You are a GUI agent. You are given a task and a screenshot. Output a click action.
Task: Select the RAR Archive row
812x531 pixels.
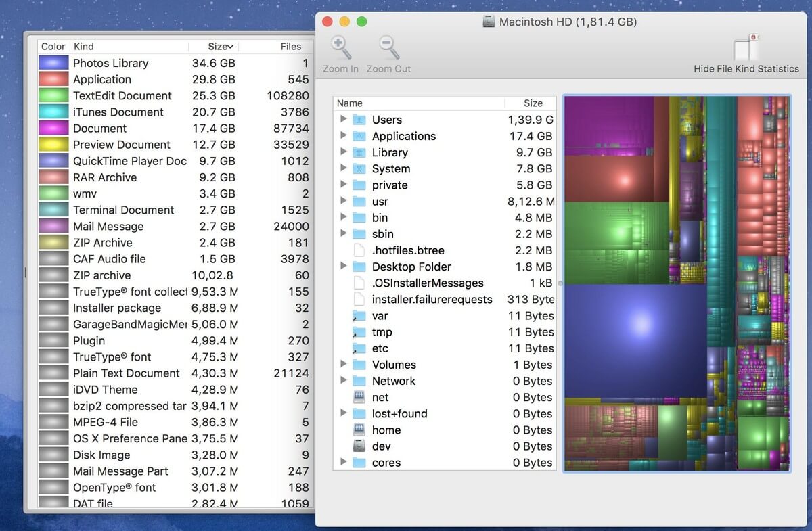[176, 177]
